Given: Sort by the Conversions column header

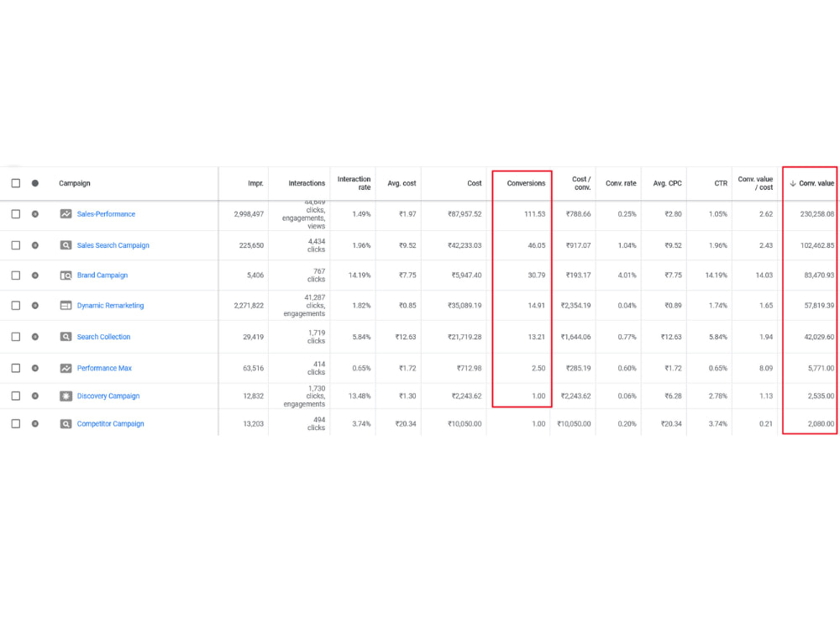Looking at the screenshot, I should pos(526,183).
